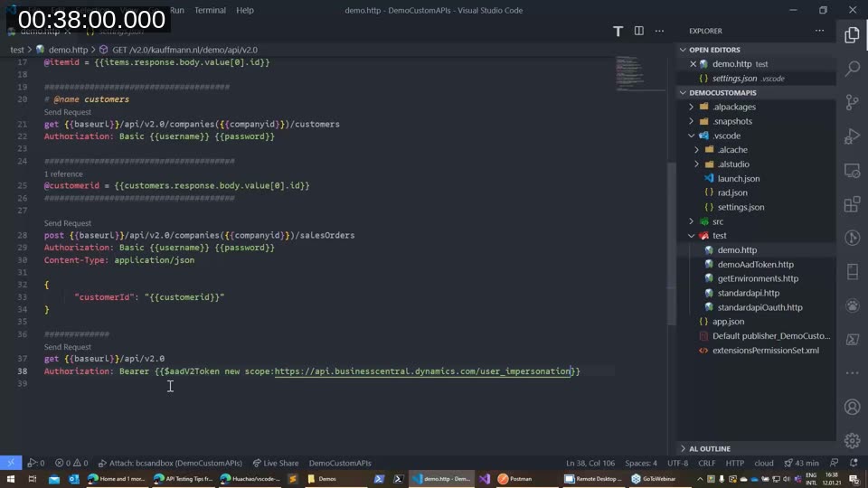Image resolution: width=868 pixels, height=488 pixels.
Task: Click the notifications bell in status bar
Action: click(854, 463)
